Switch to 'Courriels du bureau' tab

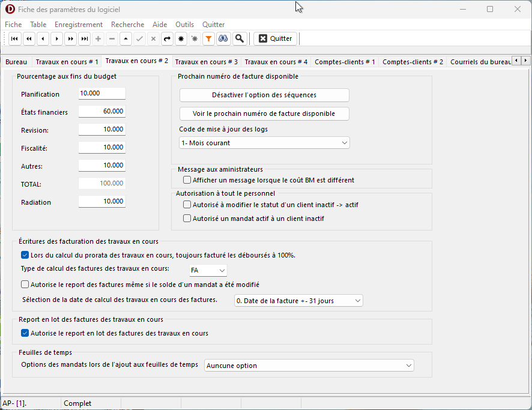[480, 62]
